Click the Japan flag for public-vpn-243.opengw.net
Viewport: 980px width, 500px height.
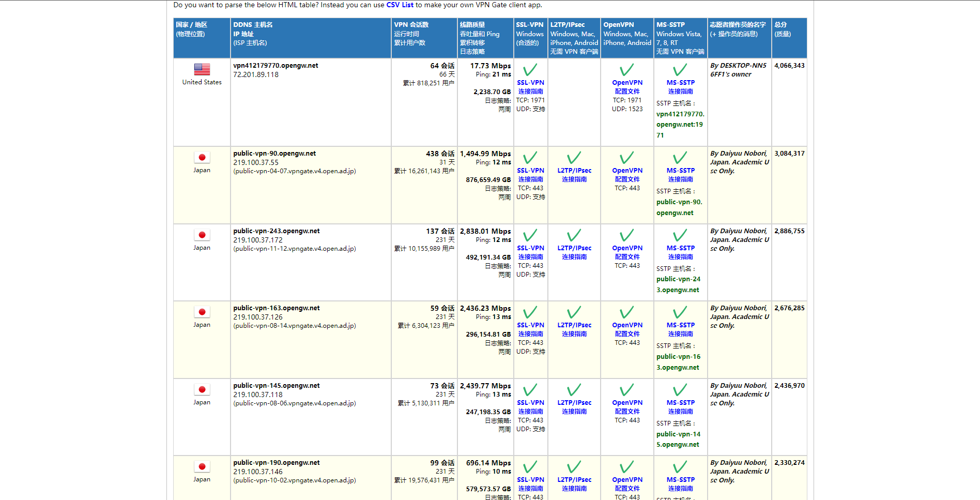click(x=202, y=235)
